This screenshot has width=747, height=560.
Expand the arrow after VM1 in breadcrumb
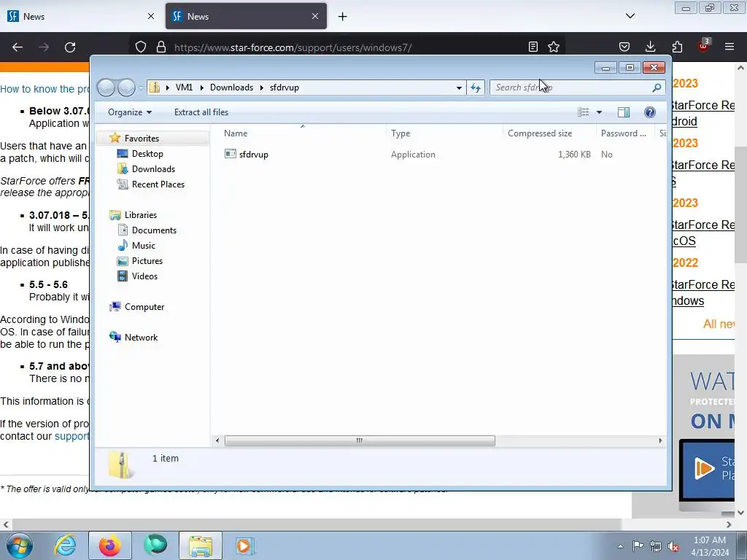tap(201, 87)
